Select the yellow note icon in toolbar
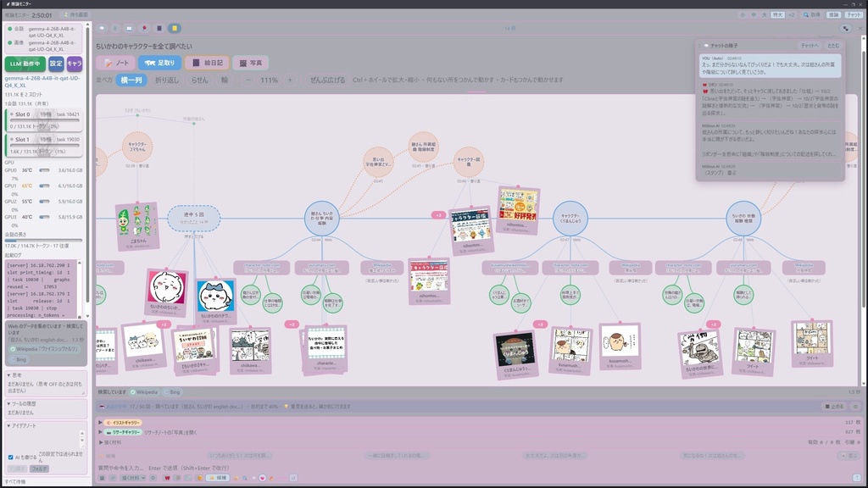This screenshot has height=488, width=868. point(174,28)
